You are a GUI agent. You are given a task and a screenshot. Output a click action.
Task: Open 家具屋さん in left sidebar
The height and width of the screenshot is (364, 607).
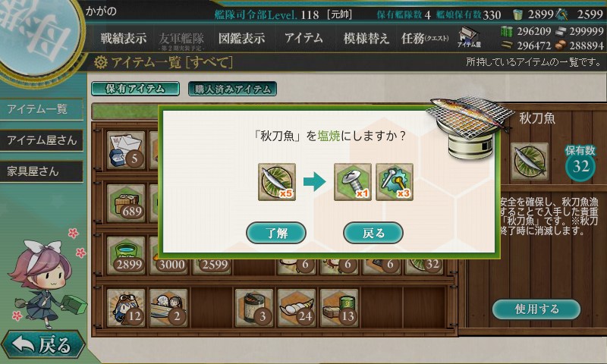tap(42, 171)
